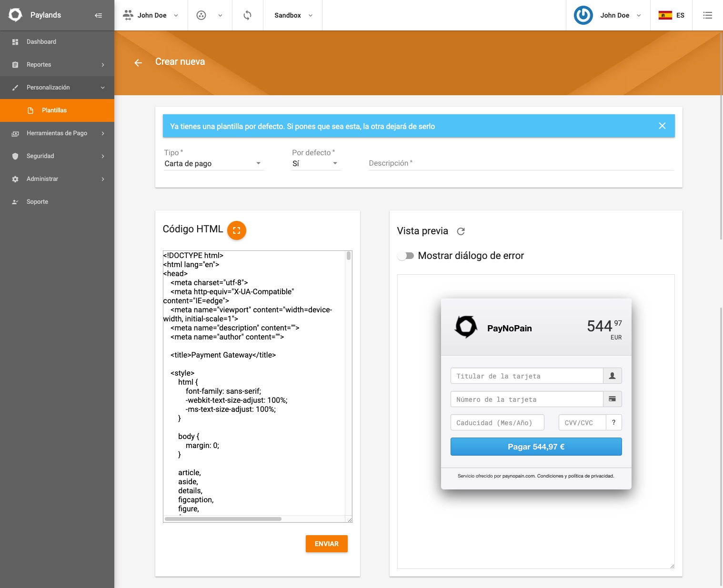Go back using the arrow beside Crear nueva
This screenshot has height=588, width=723.
coord(138,63)
